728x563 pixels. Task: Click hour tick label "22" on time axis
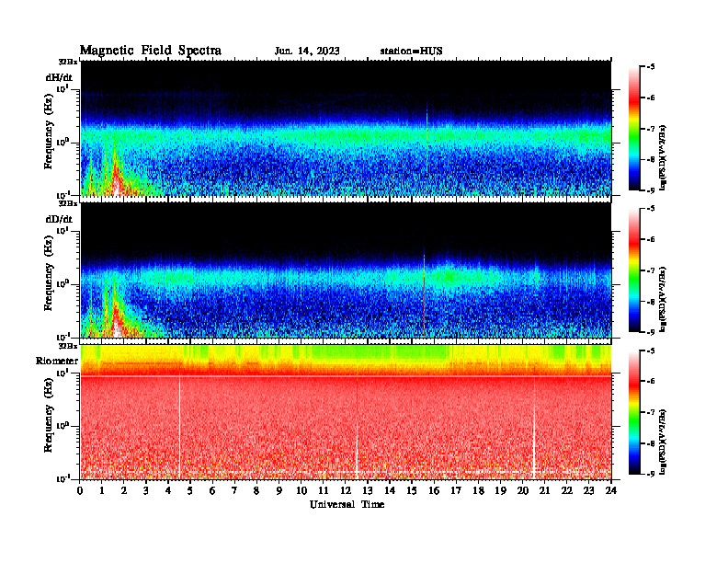point(567,490)
